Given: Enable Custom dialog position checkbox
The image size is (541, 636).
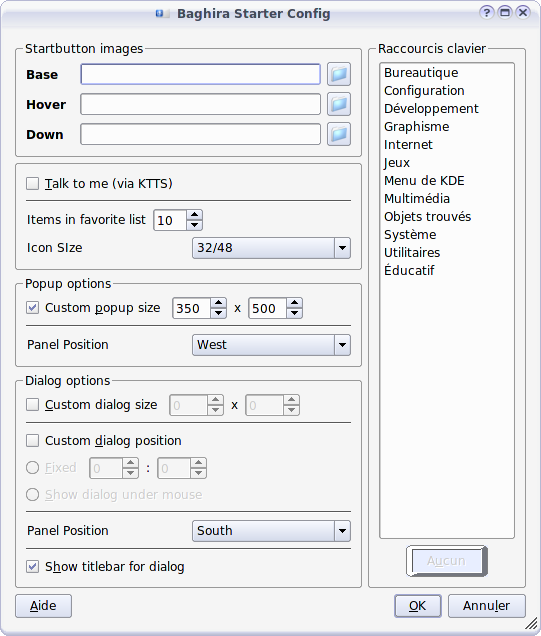Looking at the screenshot, I should point(32,440).
